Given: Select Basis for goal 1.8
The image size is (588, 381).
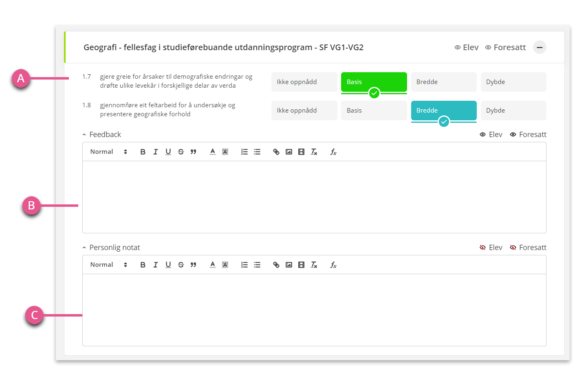Looking at the screenshot, I should 374,111.
